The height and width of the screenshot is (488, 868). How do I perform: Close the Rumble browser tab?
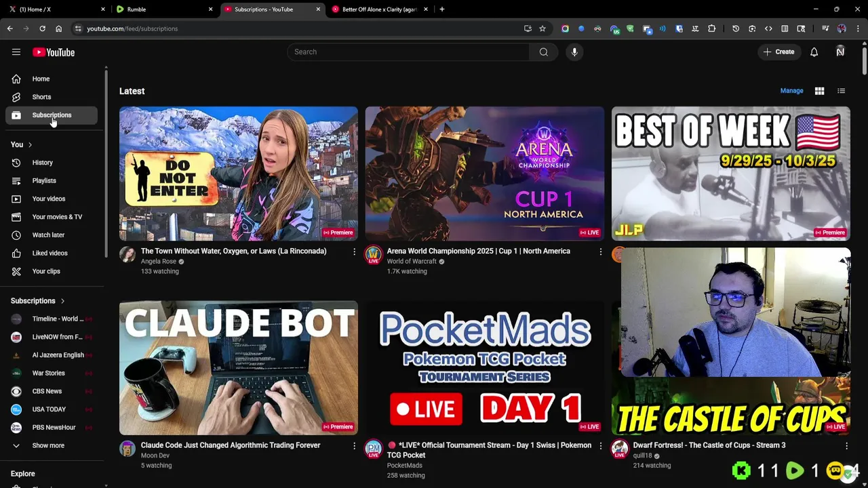(210, 9)
